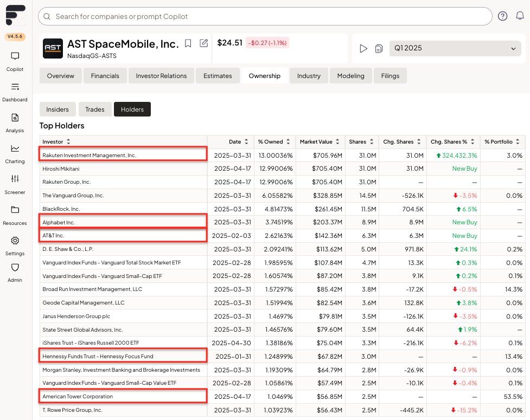Focus the company search field
Screen dimensions: 530x420
click(x=265, y=16)
